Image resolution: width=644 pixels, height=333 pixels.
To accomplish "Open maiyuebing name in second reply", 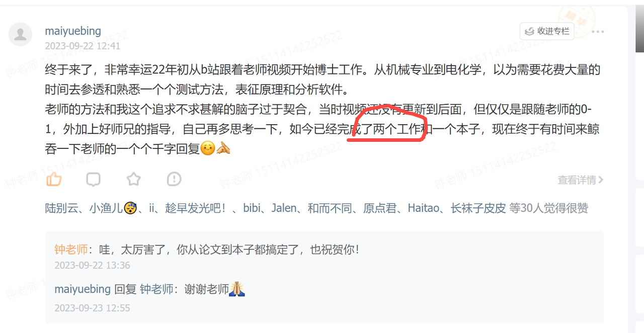I will tap(83, 289).
